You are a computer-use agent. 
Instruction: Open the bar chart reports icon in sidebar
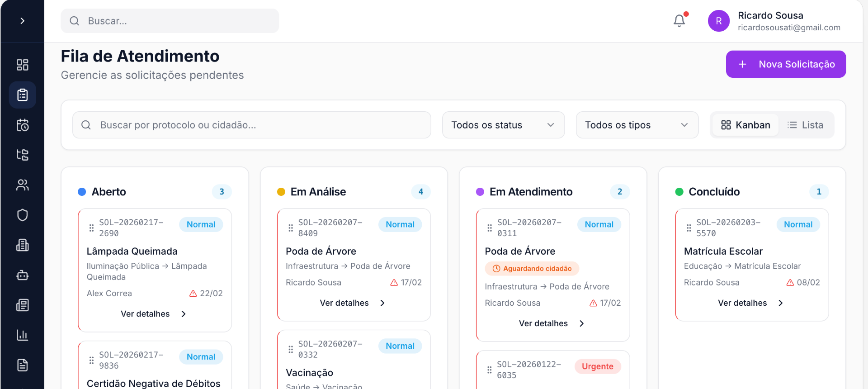click(22, 335)
